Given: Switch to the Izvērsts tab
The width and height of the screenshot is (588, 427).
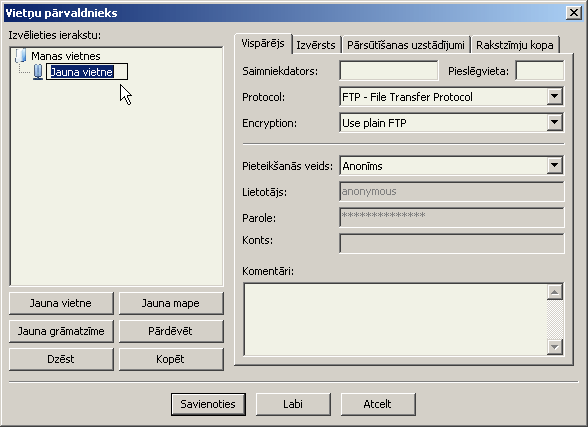Looking at the screenshot, I should 316,45.
